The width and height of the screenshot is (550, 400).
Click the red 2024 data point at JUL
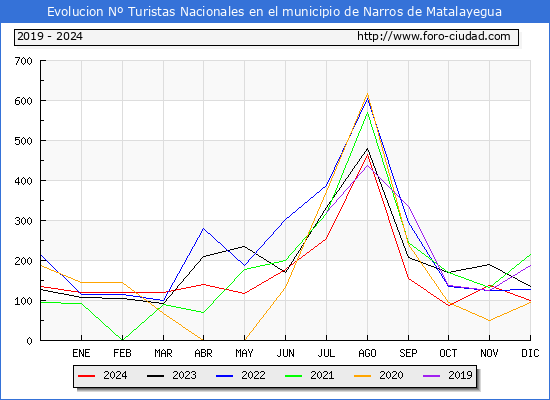(x=326, y=239)
